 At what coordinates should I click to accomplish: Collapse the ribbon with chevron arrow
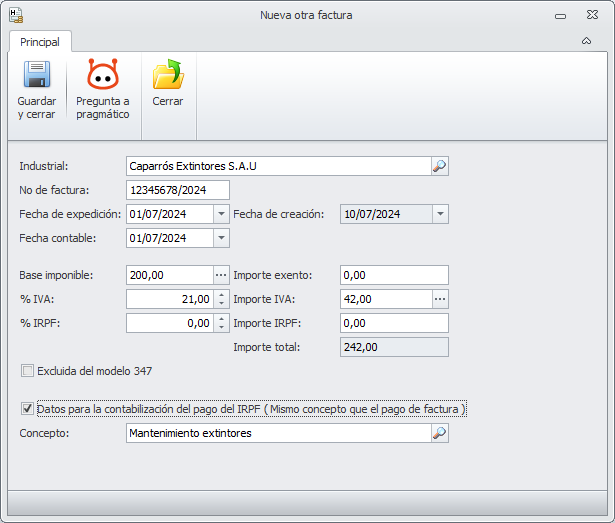click(586, 41)
